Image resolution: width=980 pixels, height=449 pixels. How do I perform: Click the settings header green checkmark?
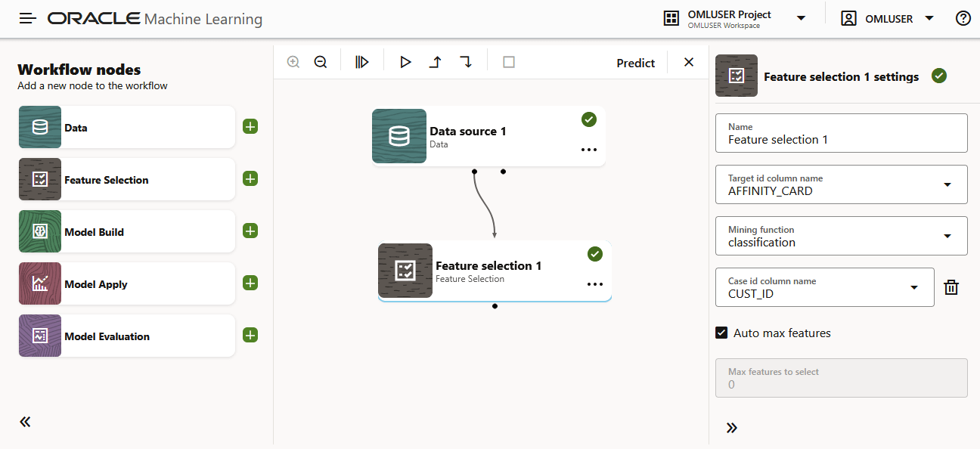coord(939,76)
